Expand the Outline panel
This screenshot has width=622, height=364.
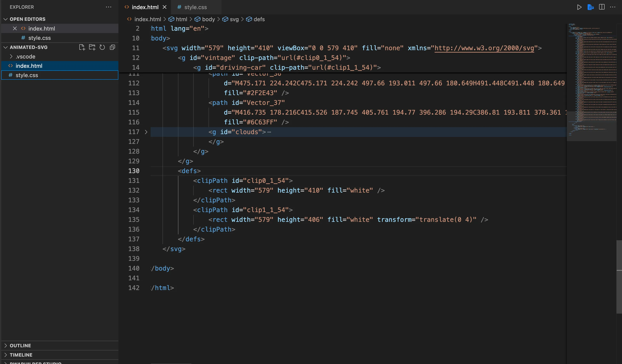point(60,346)
